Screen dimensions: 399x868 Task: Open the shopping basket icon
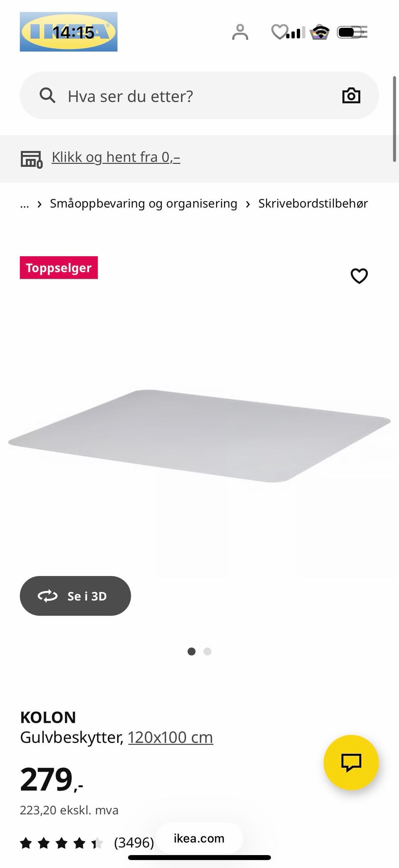coord(320,32)
